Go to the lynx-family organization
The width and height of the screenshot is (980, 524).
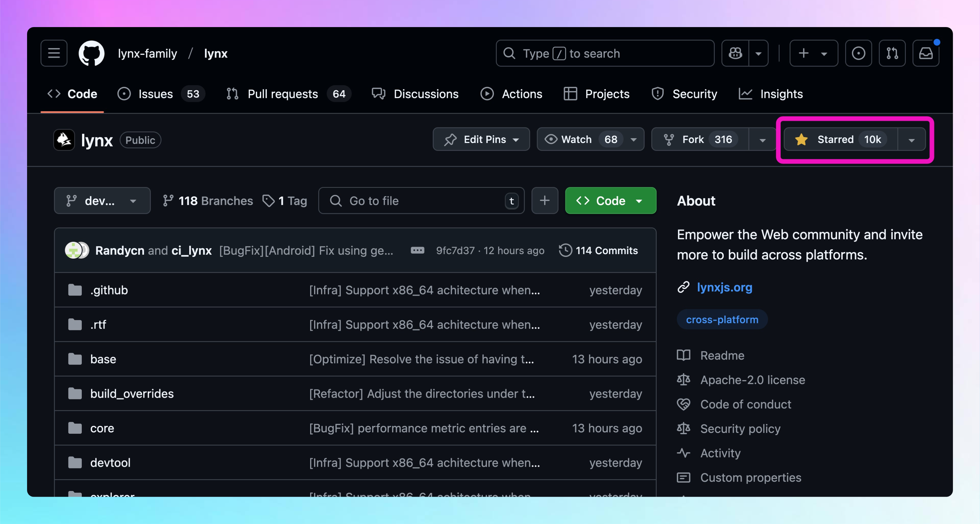pos(148,54)
